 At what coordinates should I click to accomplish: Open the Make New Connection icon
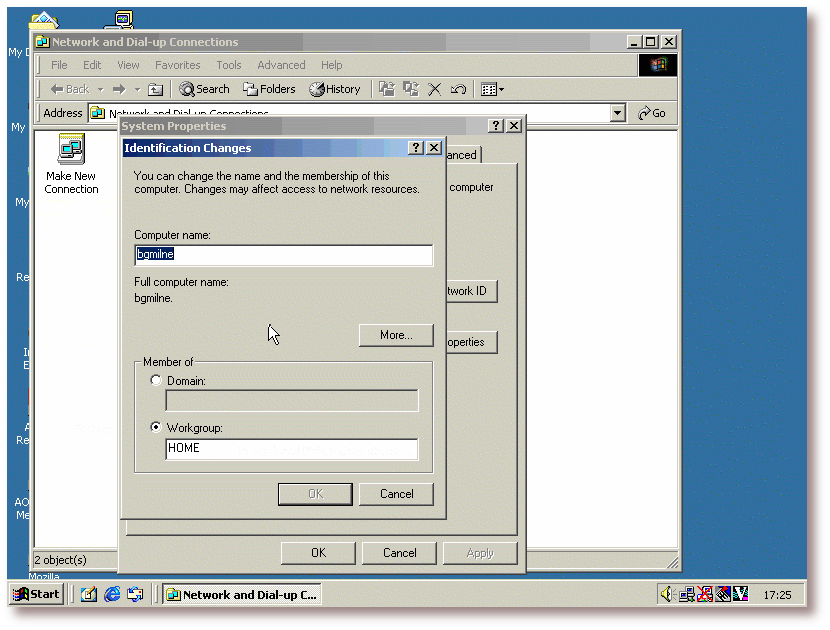point(71,152)
